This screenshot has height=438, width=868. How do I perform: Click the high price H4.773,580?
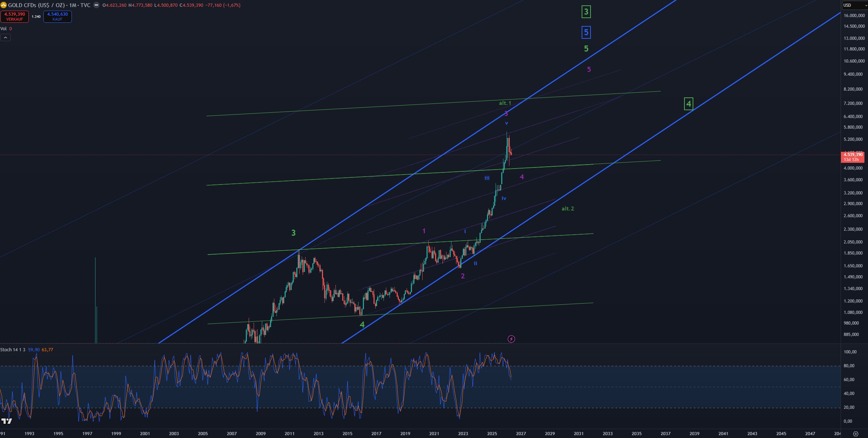click(140, 5)
